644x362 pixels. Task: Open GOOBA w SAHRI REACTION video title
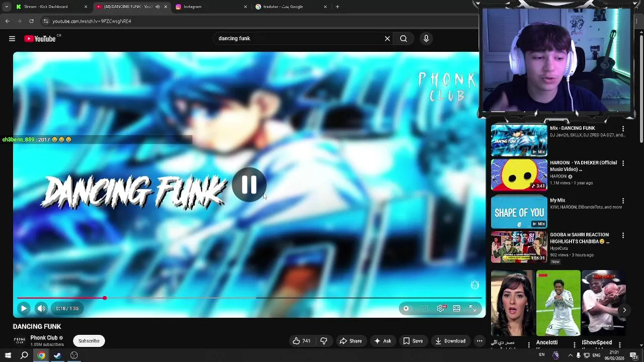[x=580, y=238]
